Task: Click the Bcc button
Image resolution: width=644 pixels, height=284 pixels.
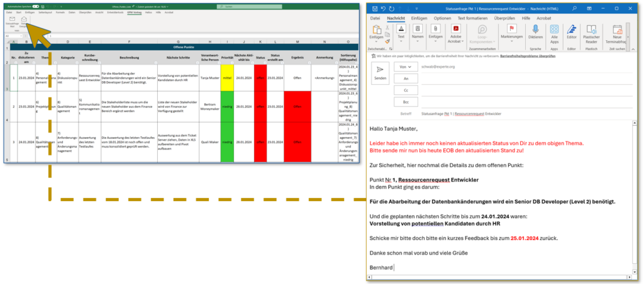Action: point(406,101)
